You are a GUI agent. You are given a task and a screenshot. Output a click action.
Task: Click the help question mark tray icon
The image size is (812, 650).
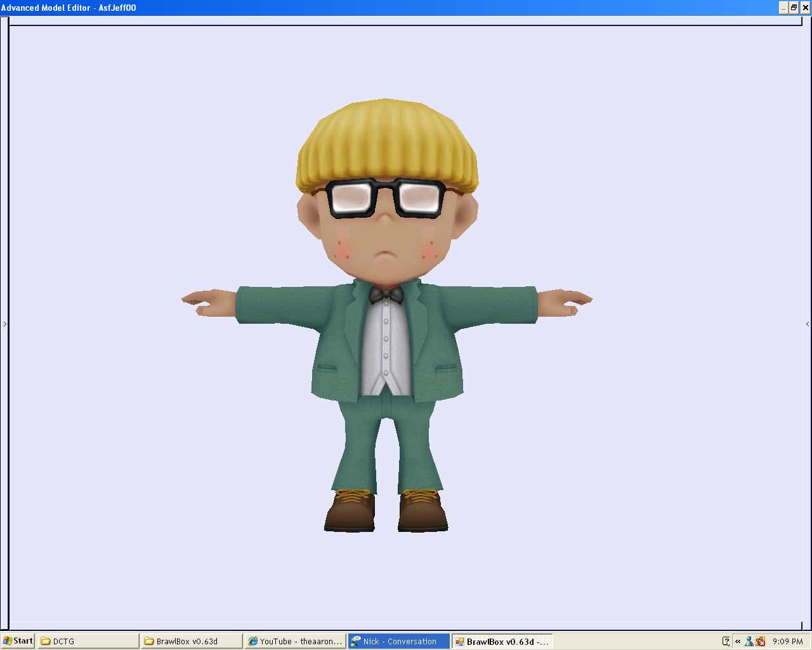click(726, 641)
